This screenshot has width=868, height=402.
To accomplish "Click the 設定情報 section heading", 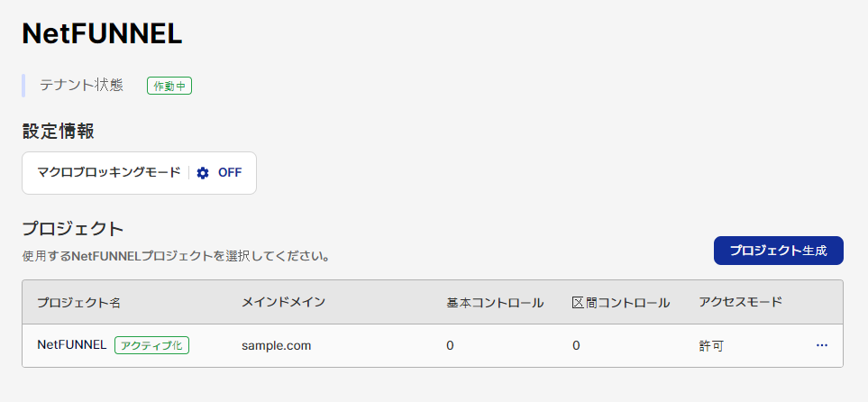I will (58, 132).
